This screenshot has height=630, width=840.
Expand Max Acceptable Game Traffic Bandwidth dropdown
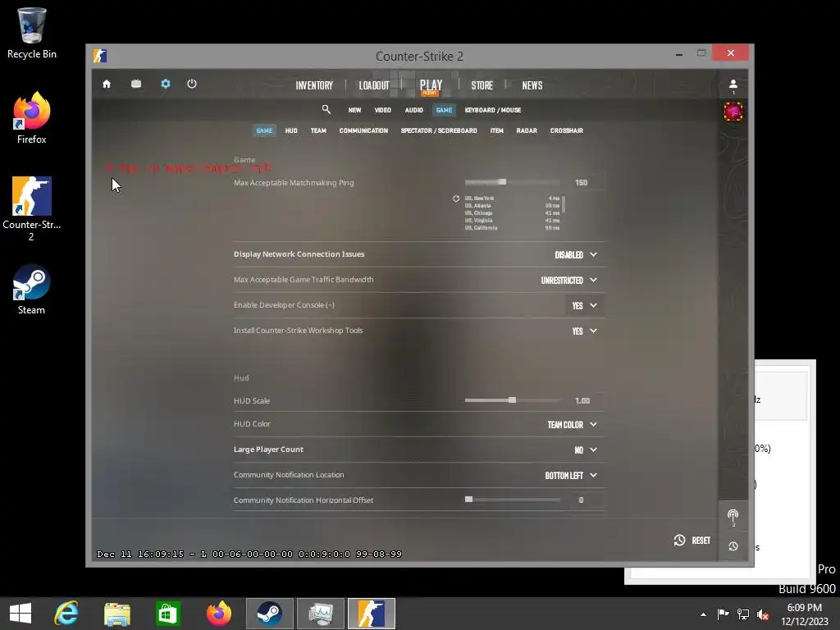(569, 281)
